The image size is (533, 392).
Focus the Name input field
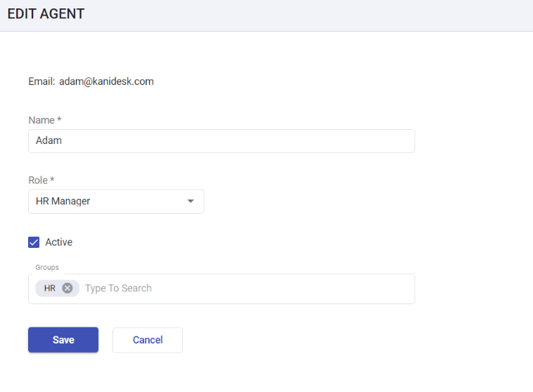[221, 141]
